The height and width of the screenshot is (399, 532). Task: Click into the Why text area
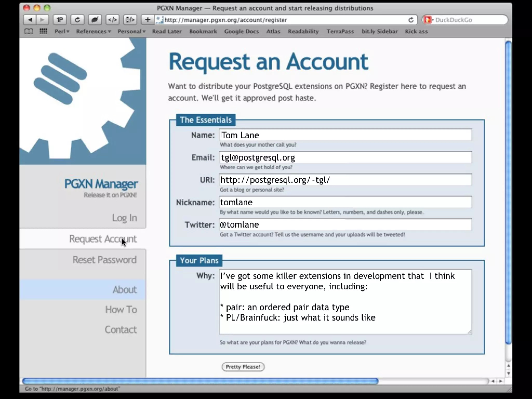tap(345, 302)
